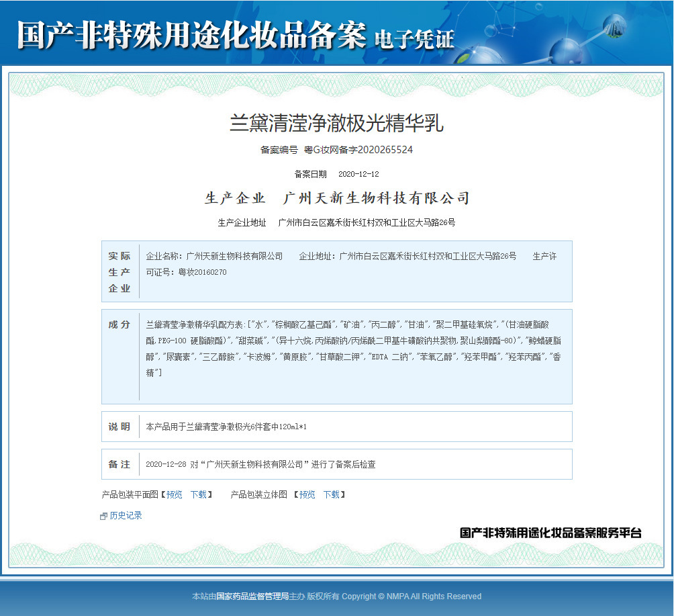This screenshot has height=616, width=674.
Task: Open the 历史记录 history link
Action: (126, 515)
